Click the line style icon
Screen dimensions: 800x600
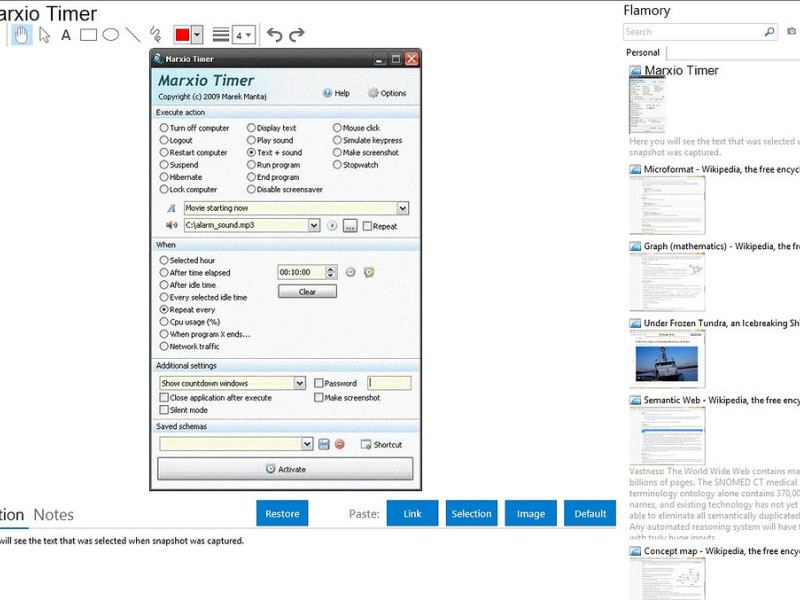[221, 35]
